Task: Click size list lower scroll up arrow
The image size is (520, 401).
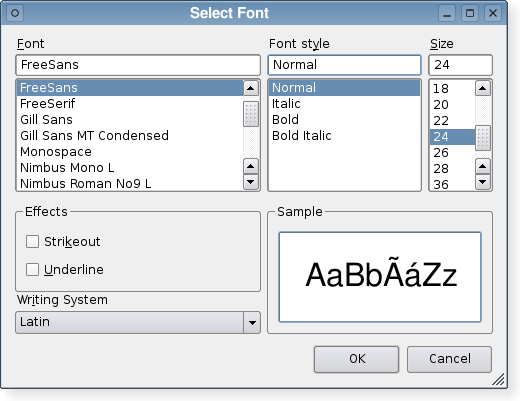Action: pyautogui.click(x=483, y=166)
